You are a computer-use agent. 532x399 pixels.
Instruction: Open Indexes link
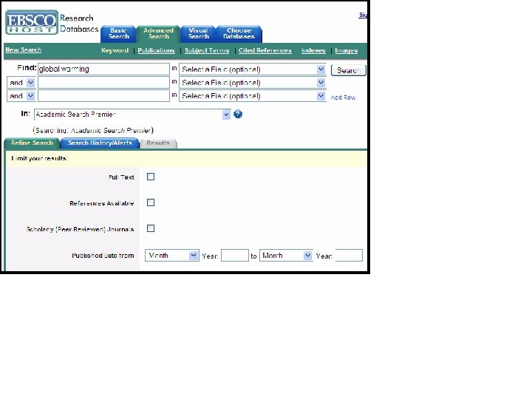point(313,50)
